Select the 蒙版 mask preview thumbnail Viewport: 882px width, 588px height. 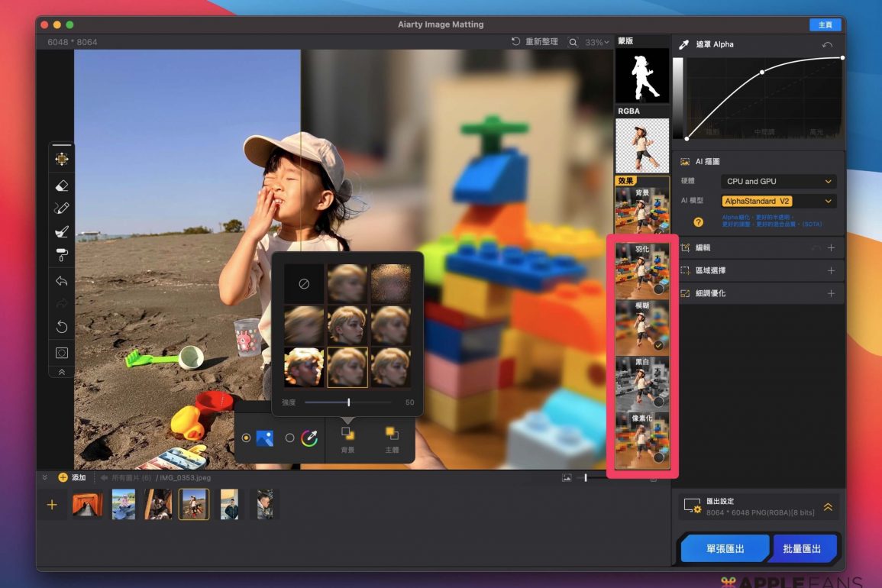click(x=642, y=76)
